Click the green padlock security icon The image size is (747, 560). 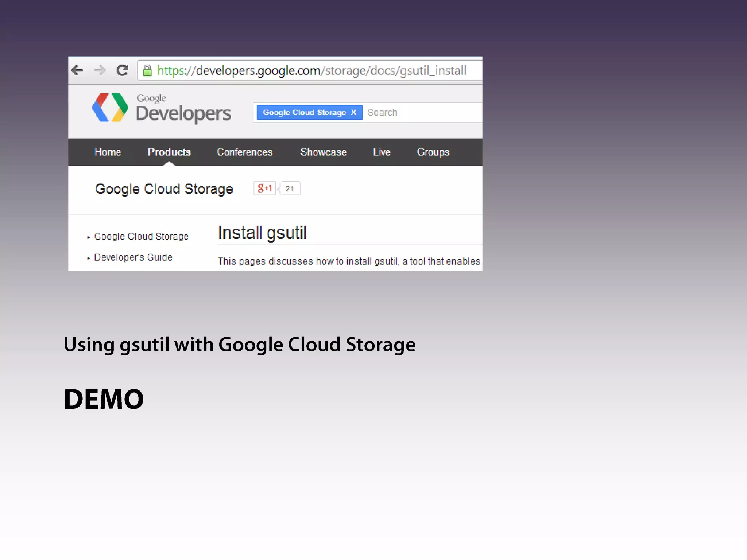coord(147,70)
